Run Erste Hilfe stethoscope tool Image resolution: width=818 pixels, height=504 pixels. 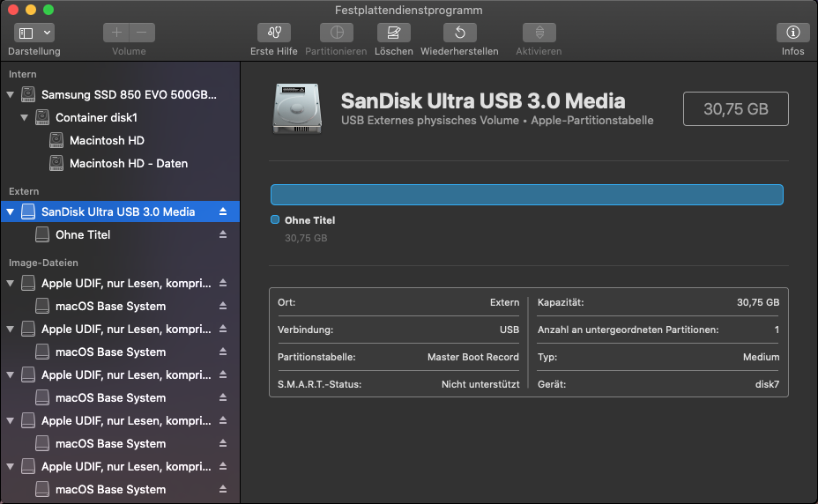point(274,33)
